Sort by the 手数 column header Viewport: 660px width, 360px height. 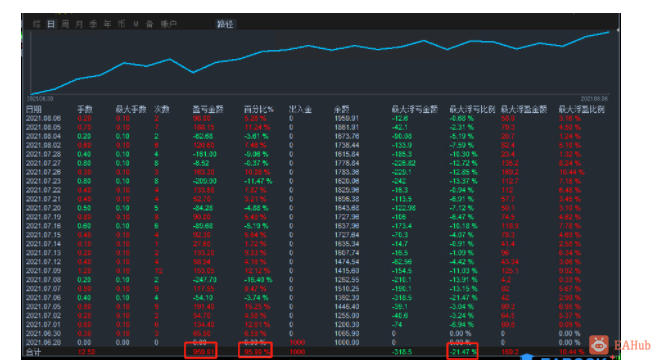[x=85, y=109]
